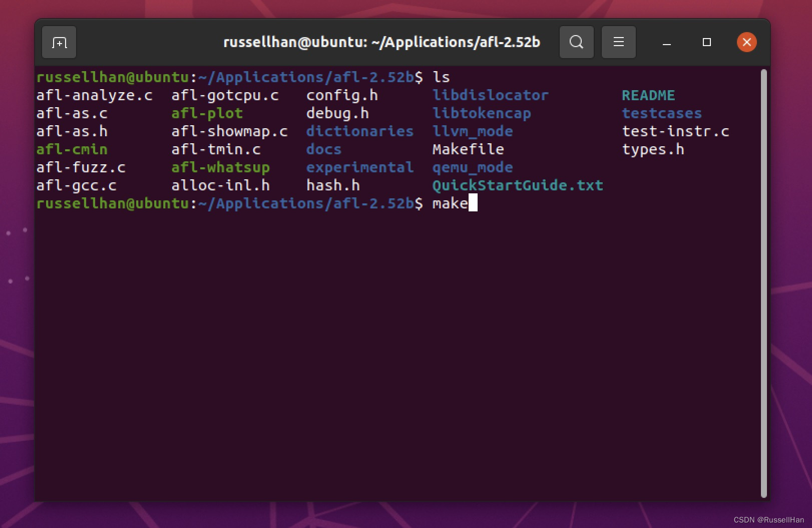Click the file name afl-analyze.c
This screenshot has height=528, width=812.
94,96
